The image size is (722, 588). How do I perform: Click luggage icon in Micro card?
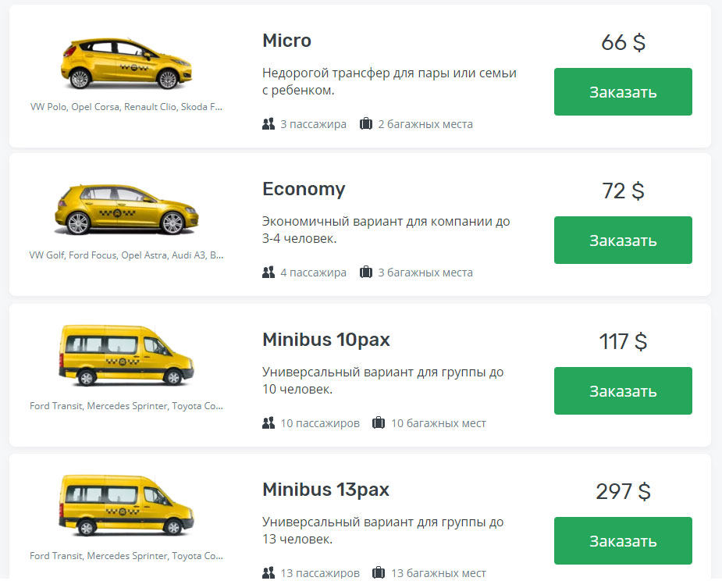[x=366, y=124]
